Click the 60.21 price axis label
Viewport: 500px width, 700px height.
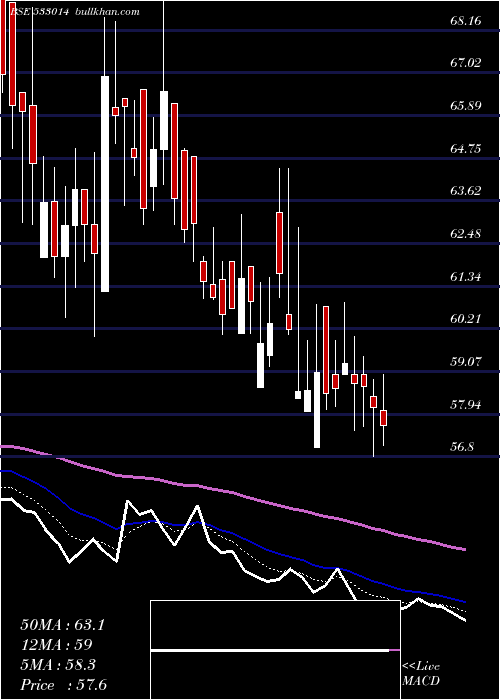point(466,319)
